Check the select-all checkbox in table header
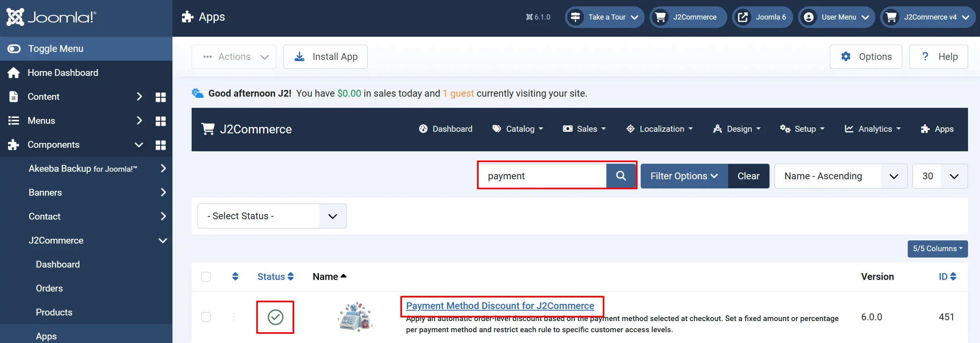Image resolution: width=980 pixels, height=343 pixels. coord(206,277)
